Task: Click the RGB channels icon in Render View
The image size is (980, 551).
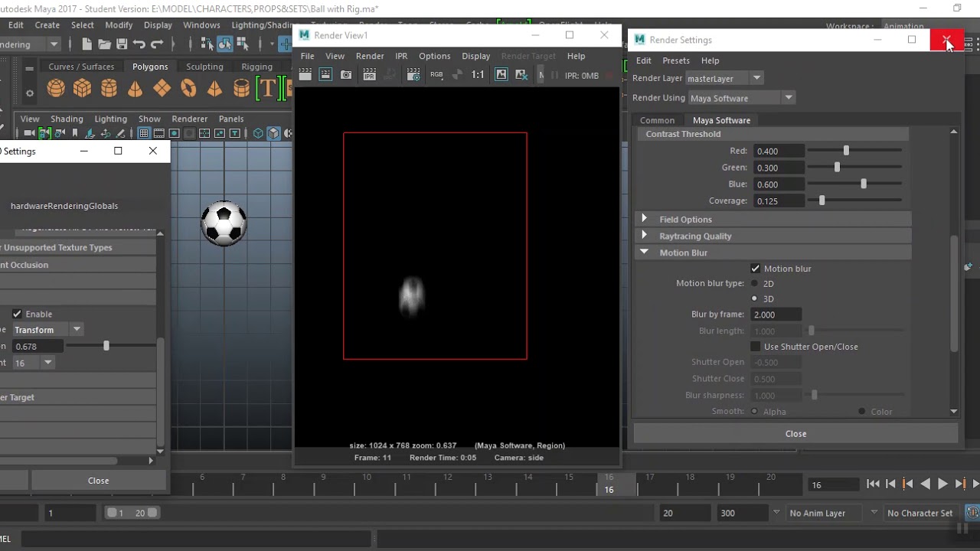Action: tap(436, 74)
